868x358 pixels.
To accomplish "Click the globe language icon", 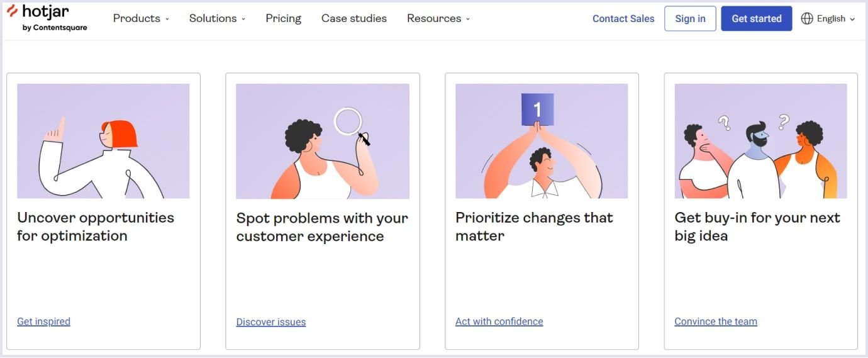I will [807, 19].
